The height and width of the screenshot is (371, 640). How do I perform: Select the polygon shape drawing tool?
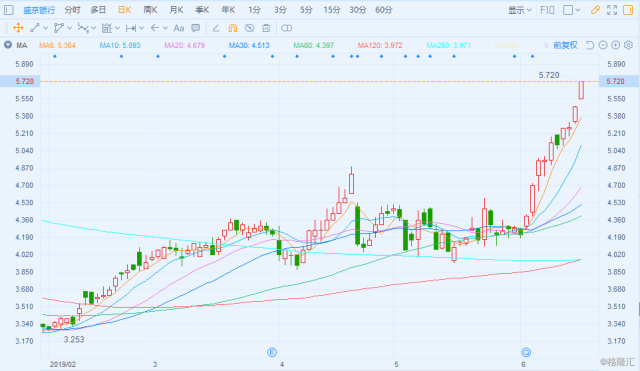[59, 28]
